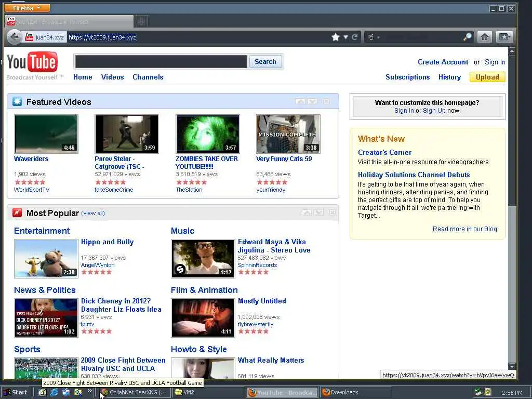Image resolution: width=532 pixels, height=399 pixels.
Task: Reload the page with the refresh icon
Action: pos(354,37)
